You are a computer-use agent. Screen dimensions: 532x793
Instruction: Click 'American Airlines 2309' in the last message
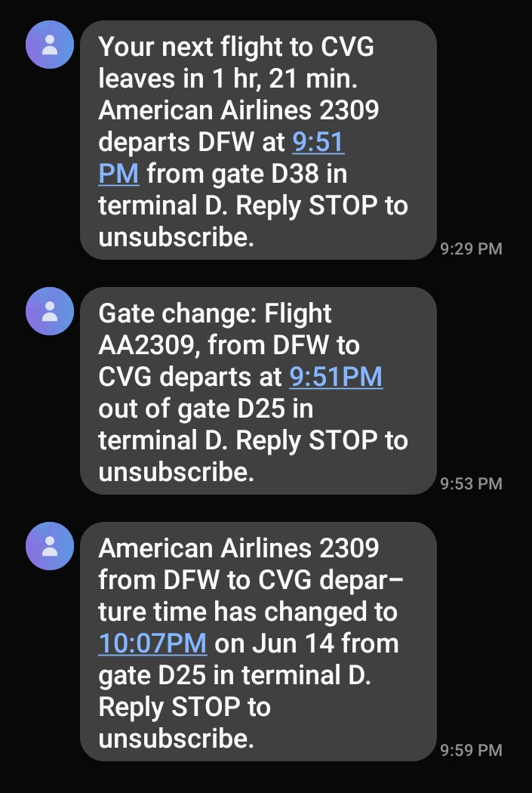click(x=238, y=548)
